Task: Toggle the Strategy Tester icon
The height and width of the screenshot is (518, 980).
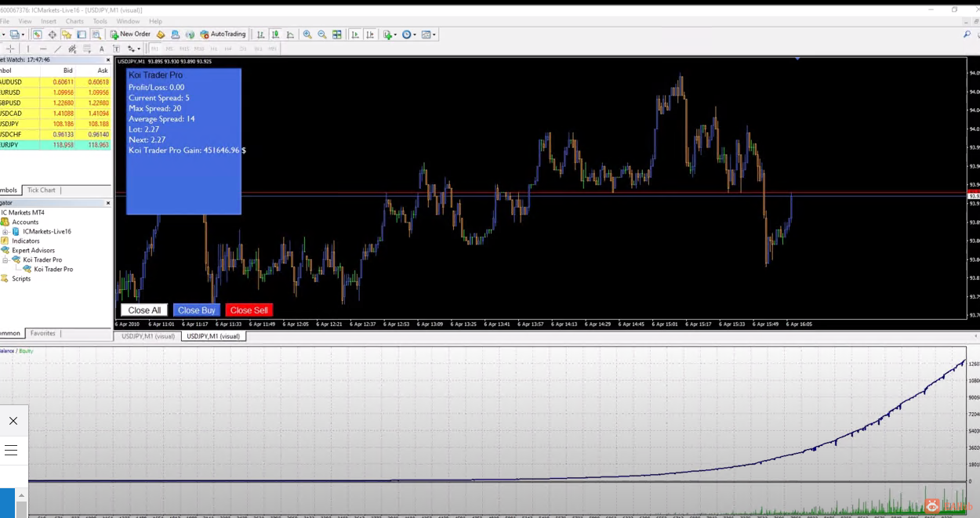Action: pos(96,34)
